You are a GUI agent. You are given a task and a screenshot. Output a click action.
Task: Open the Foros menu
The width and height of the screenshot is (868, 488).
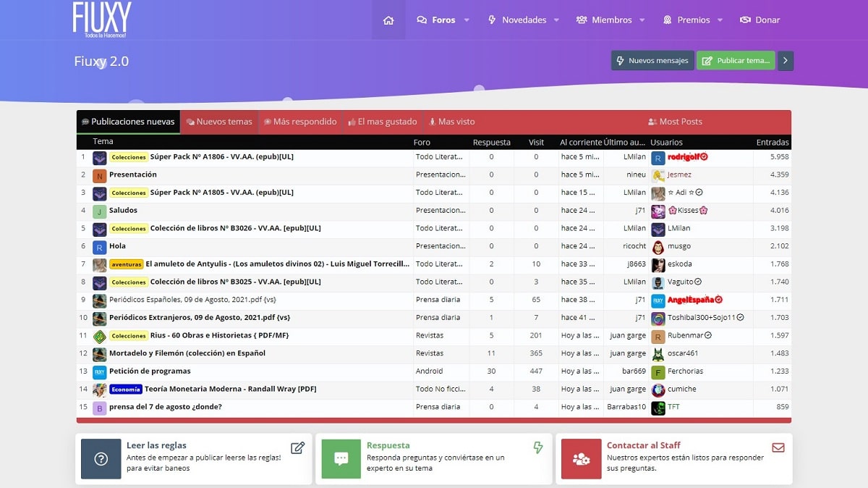pyautogui.click(x=436, y=20)
